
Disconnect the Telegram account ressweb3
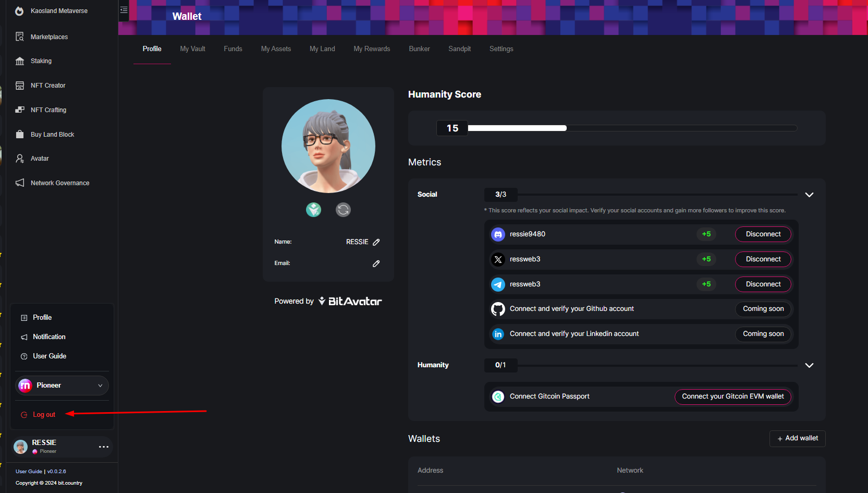763,284
